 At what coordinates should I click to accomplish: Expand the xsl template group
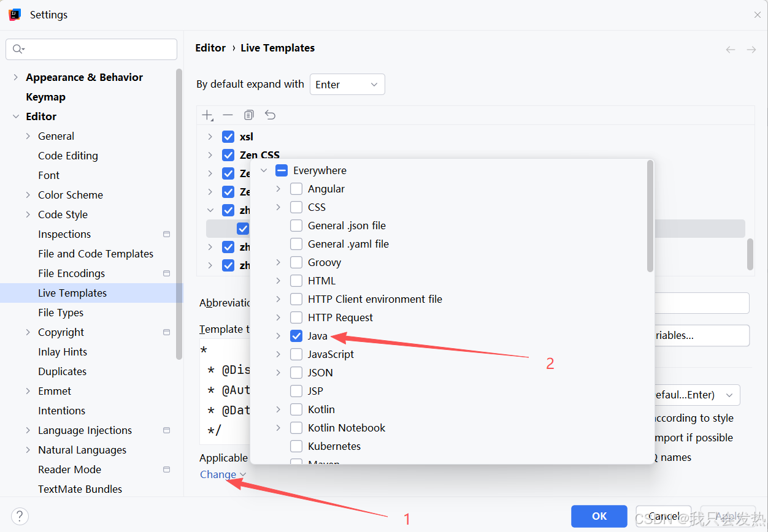tap(210, 137)
